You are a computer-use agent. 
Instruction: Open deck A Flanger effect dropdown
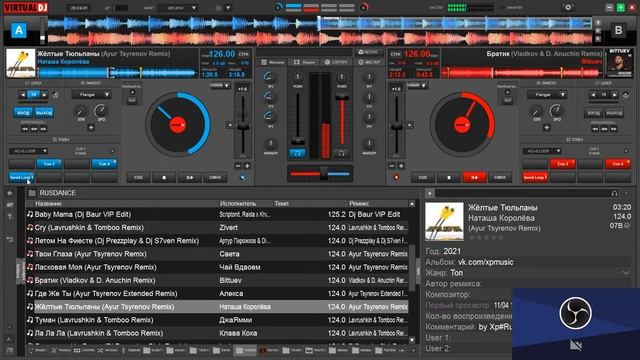point(91,95)
